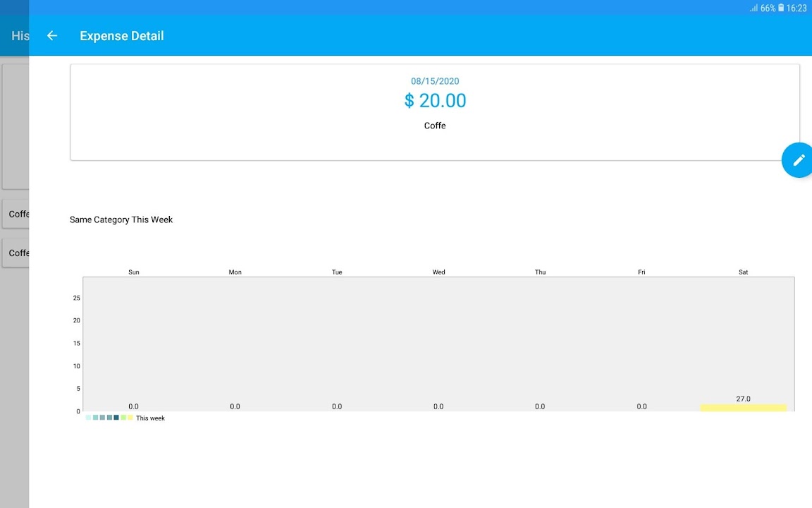Click the palest cyan legend swatch
This screenshot has width=812, height=508.
pos(88,418)
